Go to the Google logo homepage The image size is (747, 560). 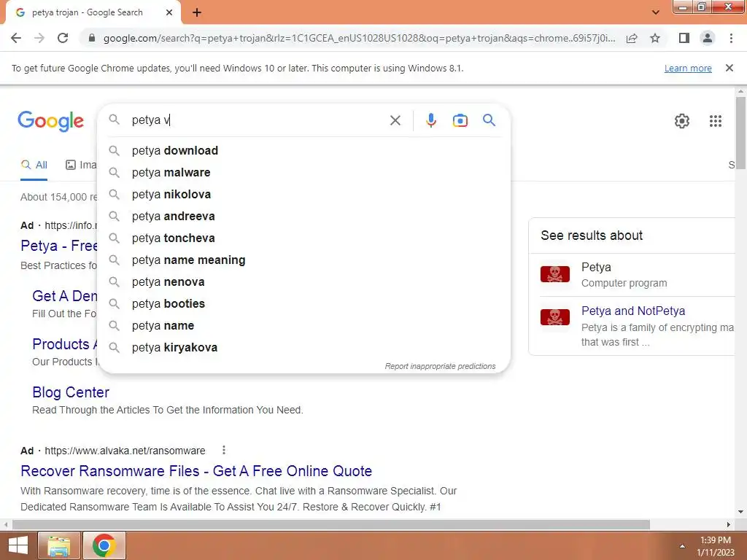(50, 121)
